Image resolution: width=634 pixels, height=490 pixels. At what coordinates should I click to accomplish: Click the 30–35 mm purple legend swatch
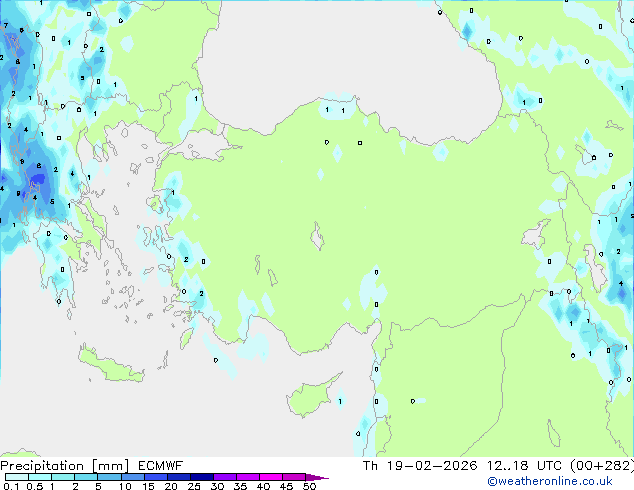pos(225,477)
